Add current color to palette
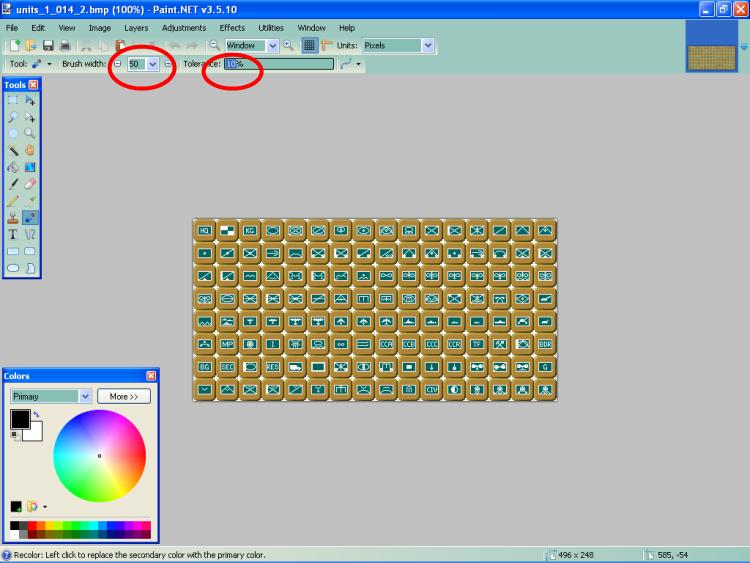The height and width of the screenshot is (563, 750). [x=16, y=506]
